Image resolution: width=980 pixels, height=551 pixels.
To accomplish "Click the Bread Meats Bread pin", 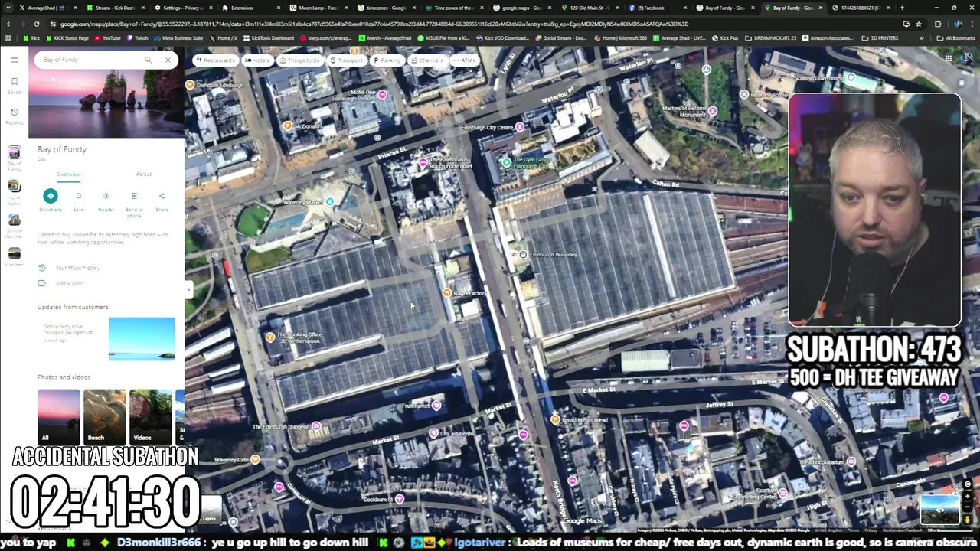I will [555, 419].
